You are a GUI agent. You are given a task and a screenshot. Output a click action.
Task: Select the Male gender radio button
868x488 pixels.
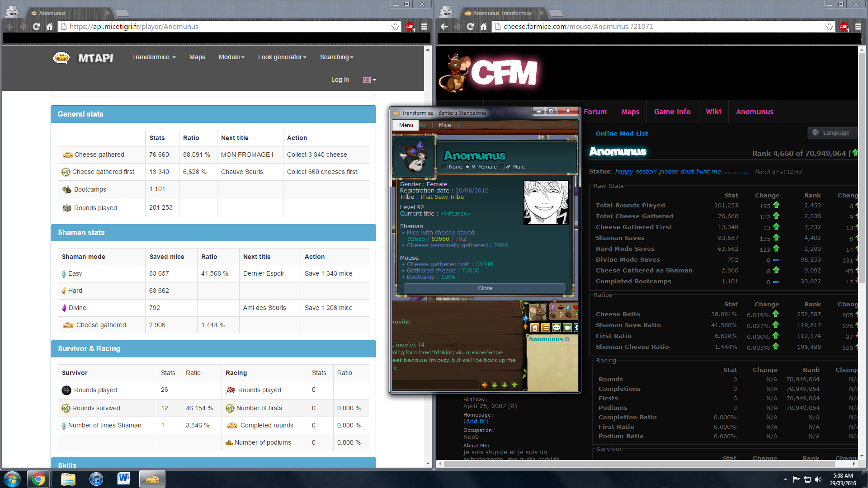(x=502, y=167)
